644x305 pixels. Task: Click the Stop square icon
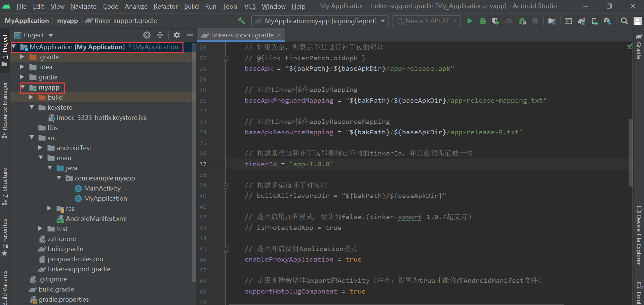(535, 21)
